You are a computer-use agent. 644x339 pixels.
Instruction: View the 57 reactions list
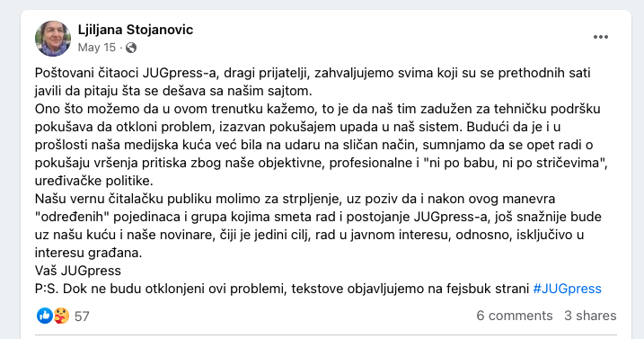tap(82, 316)
